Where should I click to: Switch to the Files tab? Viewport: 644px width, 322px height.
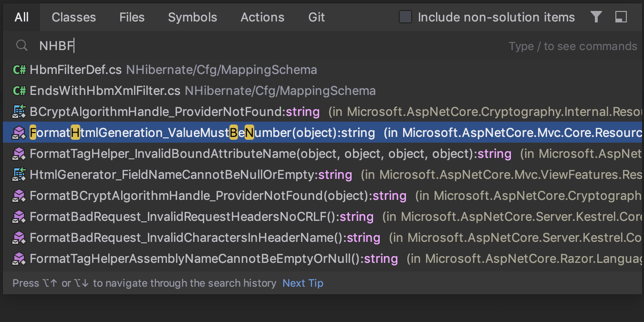click(132, 17)
